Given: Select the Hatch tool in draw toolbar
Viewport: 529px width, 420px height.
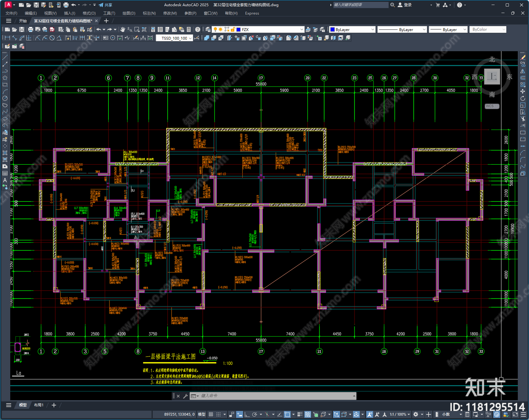Looking at the screenshot, I should pyautogui.click(x=5, y=153).
